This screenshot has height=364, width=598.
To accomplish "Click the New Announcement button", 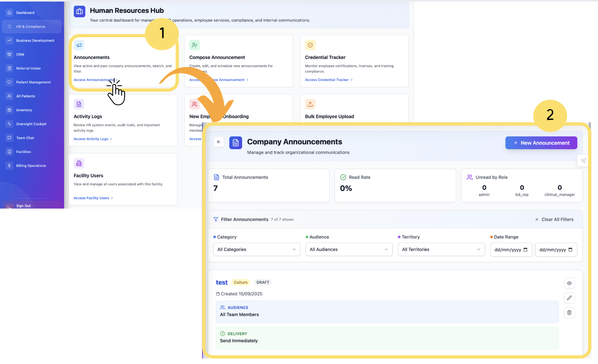I will [x=541, y=143].
